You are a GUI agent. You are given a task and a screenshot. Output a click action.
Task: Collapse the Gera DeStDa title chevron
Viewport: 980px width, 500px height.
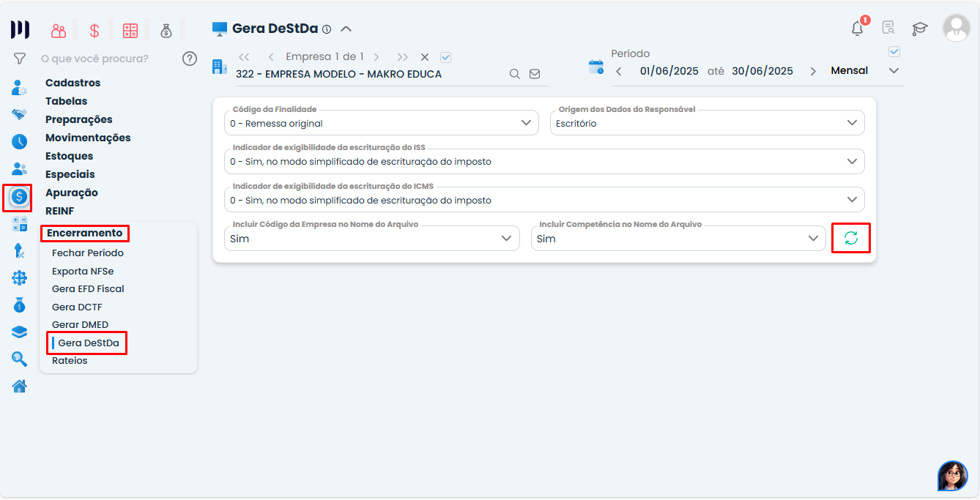point(346,29)
